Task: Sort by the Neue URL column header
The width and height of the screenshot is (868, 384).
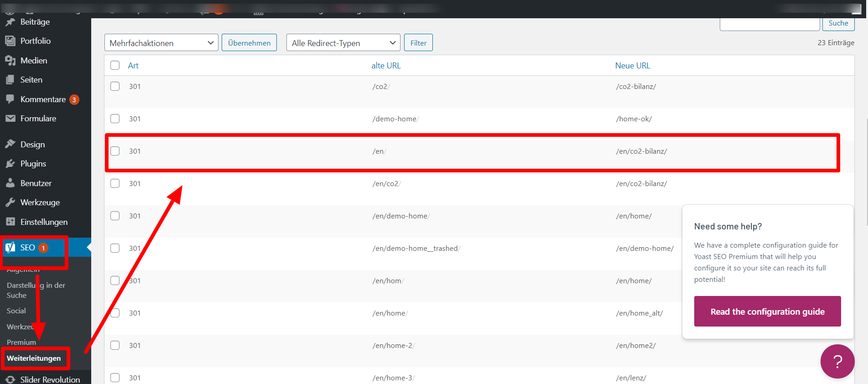Action: pos(633,66)
